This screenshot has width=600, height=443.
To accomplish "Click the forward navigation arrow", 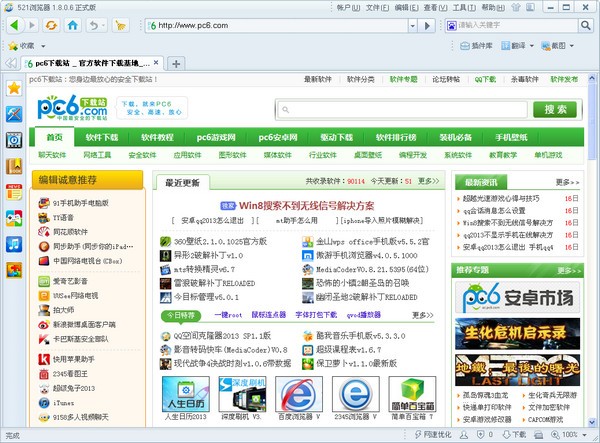I will [32, 25].
